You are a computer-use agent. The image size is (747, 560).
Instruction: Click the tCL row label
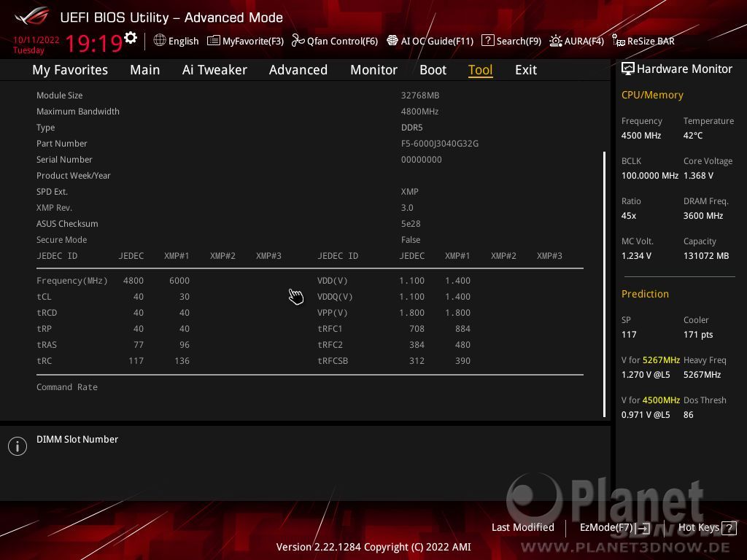click(44, 297)
